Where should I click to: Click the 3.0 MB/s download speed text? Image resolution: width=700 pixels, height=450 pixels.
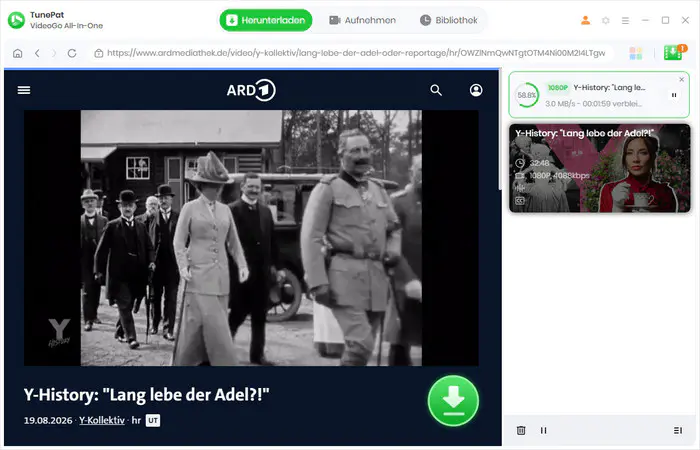pyautogui.click(x=560, y=104)
